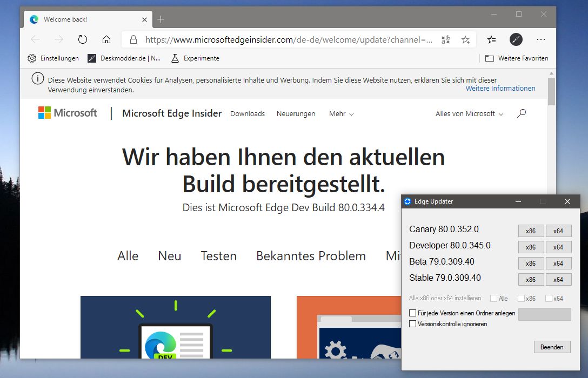588x378 pixels.
Task: Toggle the Alle install checkbox
Action: click(494, 298)
